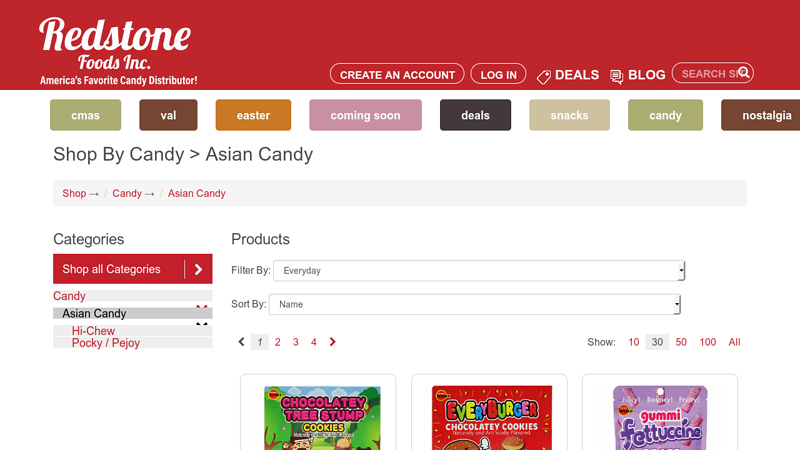This screenshot has height=450, width=800.
Task: Select the nostalgia category tab
Action: pos(761,115)
